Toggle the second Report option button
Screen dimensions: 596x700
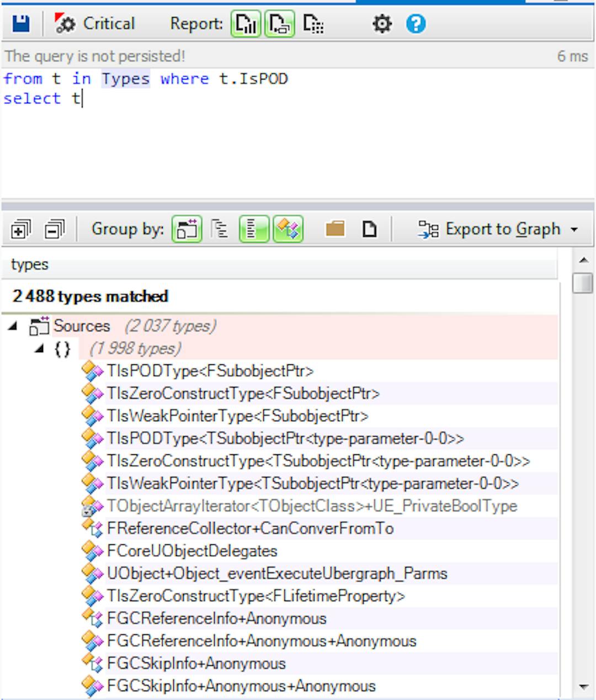point(279,24)
